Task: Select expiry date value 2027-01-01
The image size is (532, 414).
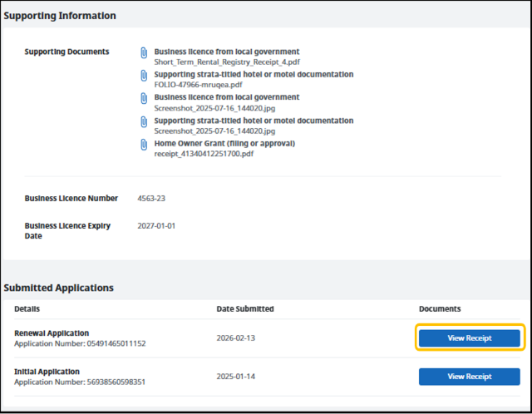Action: pos(156,226)
